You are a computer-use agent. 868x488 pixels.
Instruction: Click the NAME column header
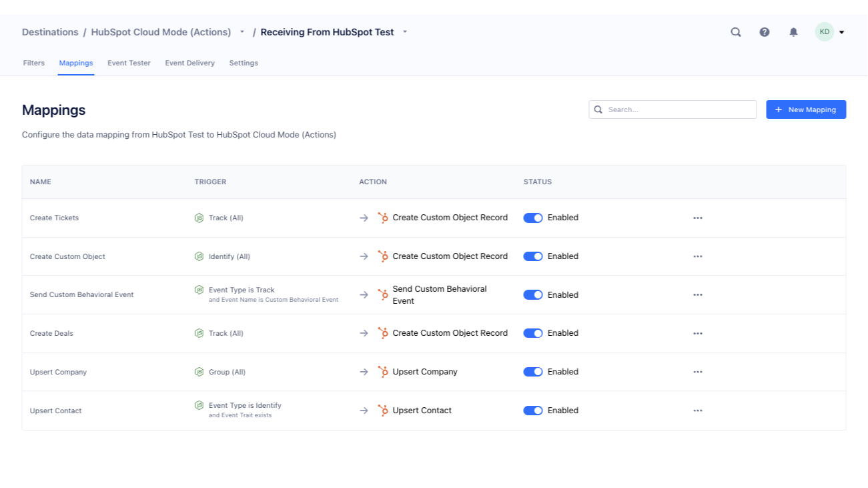(x=41, y=182)
